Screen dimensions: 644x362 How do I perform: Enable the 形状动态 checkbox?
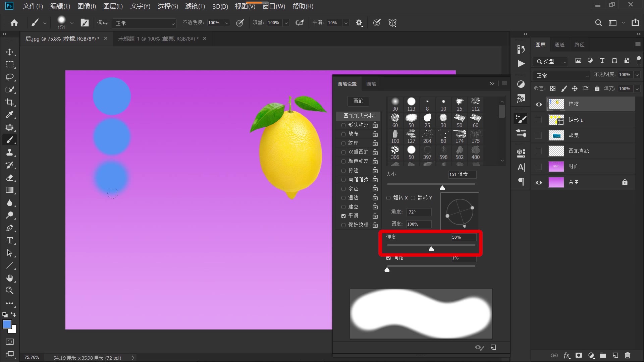[343, 125]
